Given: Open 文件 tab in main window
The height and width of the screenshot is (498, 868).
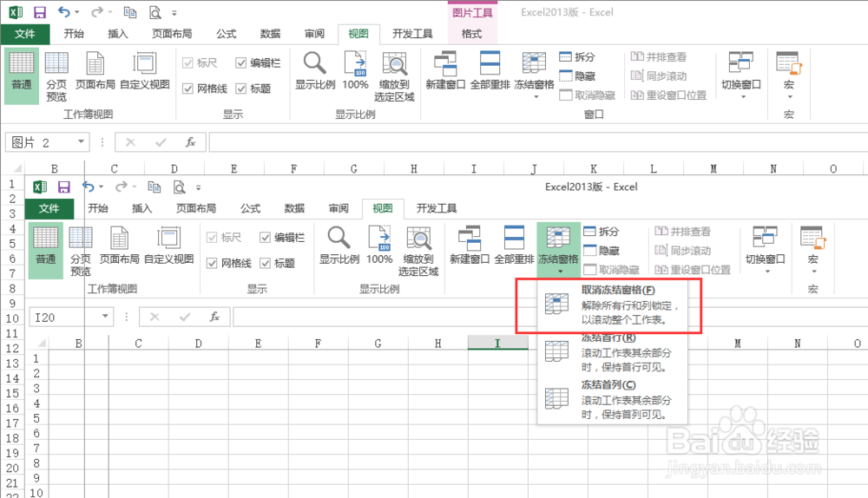Looking at the screenshot, I should coord(25,34).
